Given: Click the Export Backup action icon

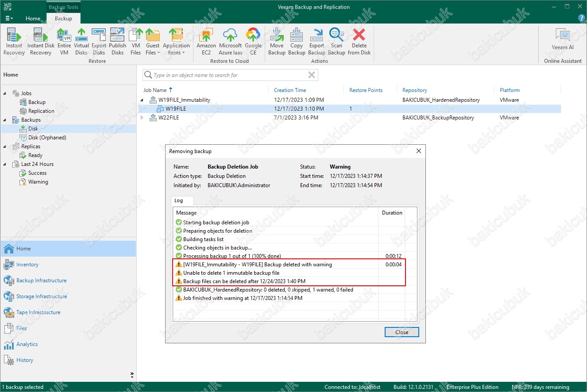Looking at the screenshot, I should tap(317, 41).
